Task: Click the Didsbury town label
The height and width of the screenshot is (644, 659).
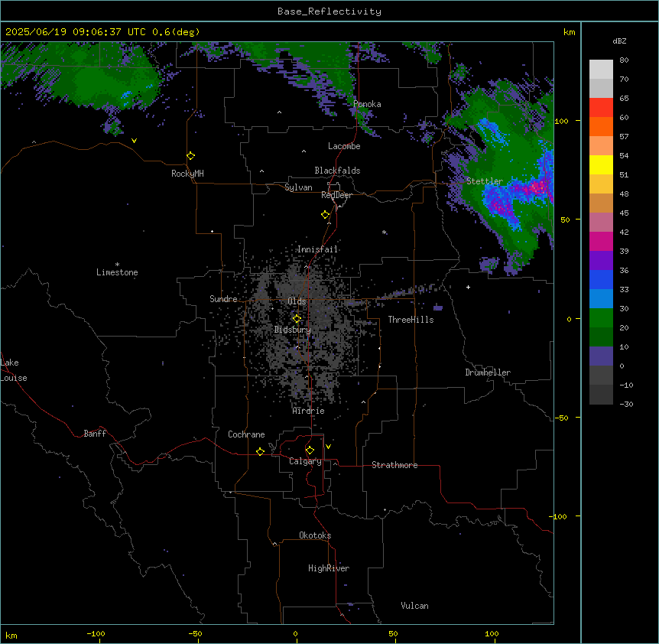Action: pos(293,330)
